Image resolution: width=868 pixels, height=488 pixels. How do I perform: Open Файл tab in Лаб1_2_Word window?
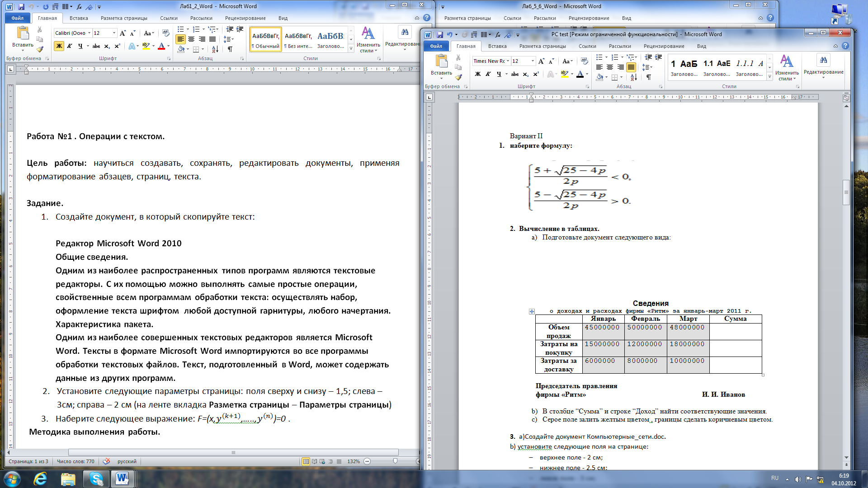[x=18, y=18]
